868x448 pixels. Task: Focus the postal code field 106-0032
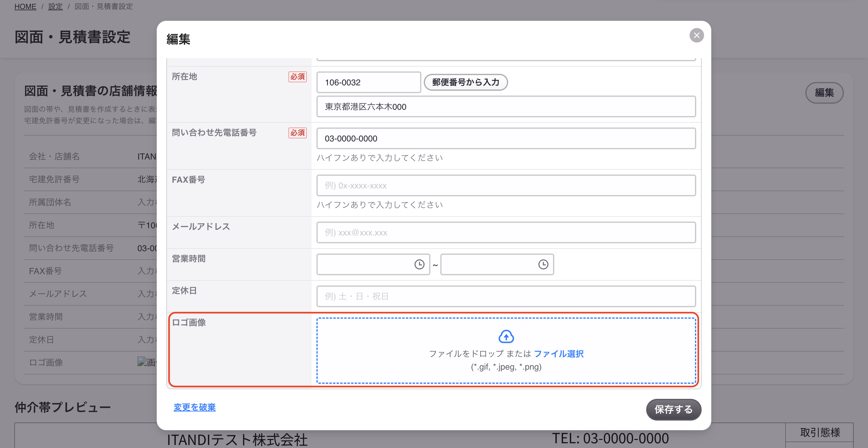tap(369, 82)
